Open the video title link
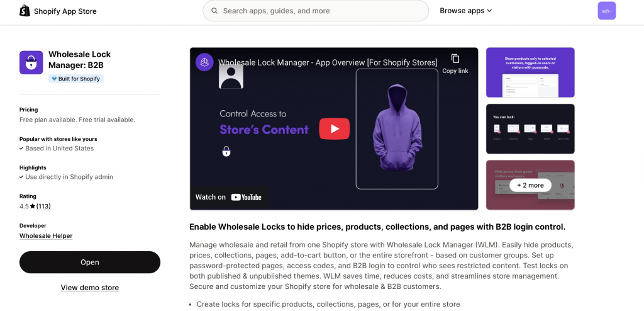Viewport: 644px width, 311px height. (x=327, y=62)
